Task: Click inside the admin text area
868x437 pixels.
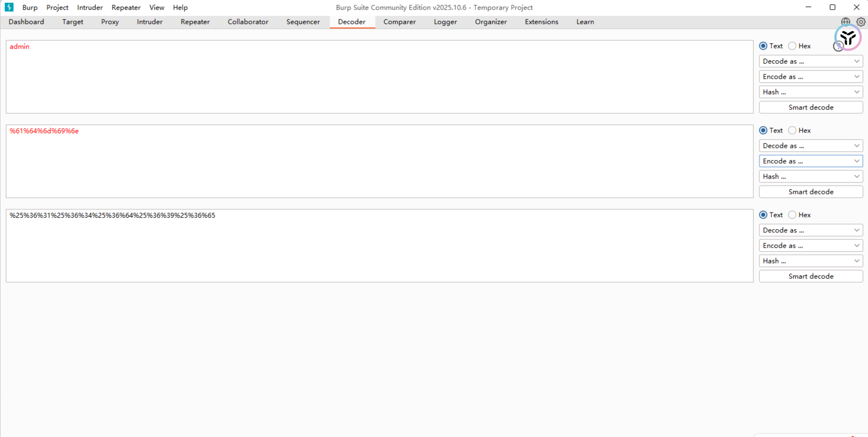Action: [x=379, y=77]
